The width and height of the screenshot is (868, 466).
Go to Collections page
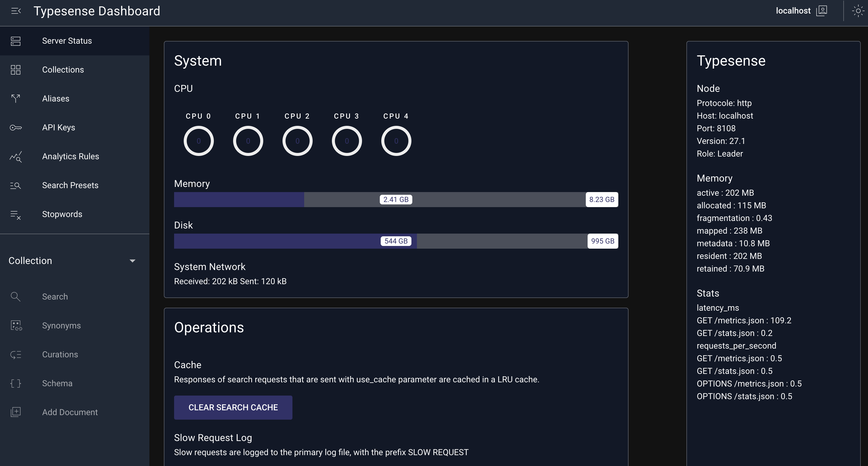coord(74,70)
